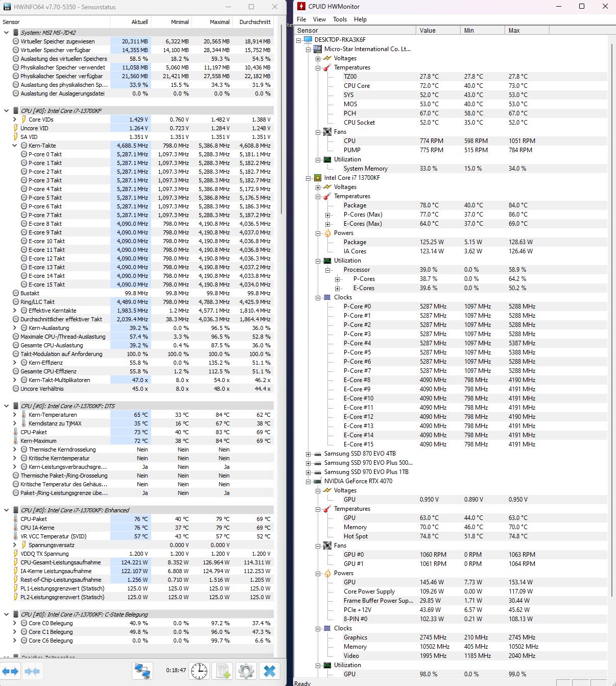
Task: Click the Max column header in HWMonitor
Action: [527, 31]
